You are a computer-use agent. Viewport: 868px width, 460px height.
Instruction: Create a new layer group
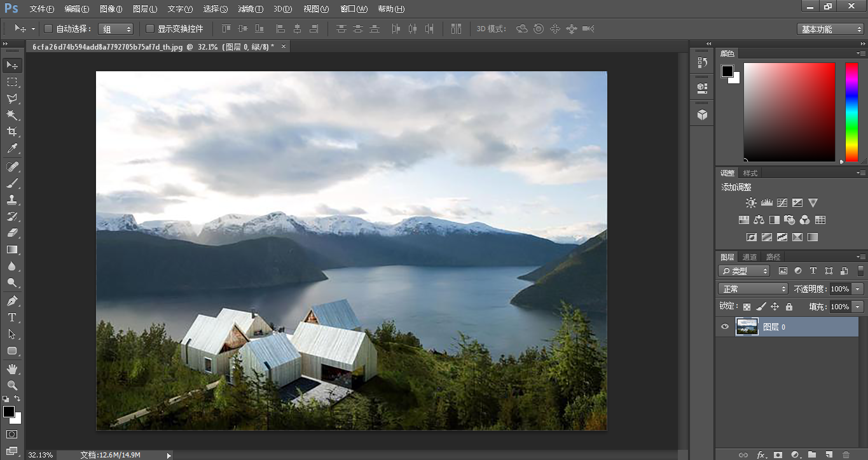pyautogui.click(x=812, y=454)
